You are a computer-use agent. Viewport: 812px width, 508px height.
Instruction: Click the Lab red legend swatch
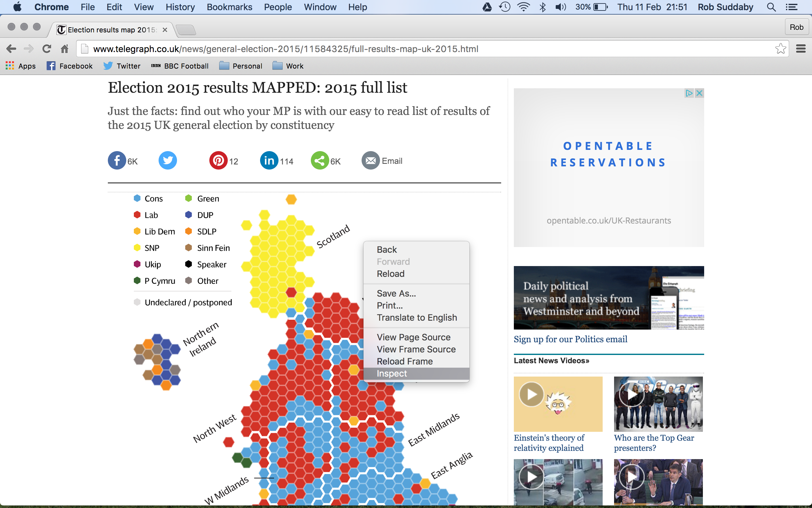[137, 215]
